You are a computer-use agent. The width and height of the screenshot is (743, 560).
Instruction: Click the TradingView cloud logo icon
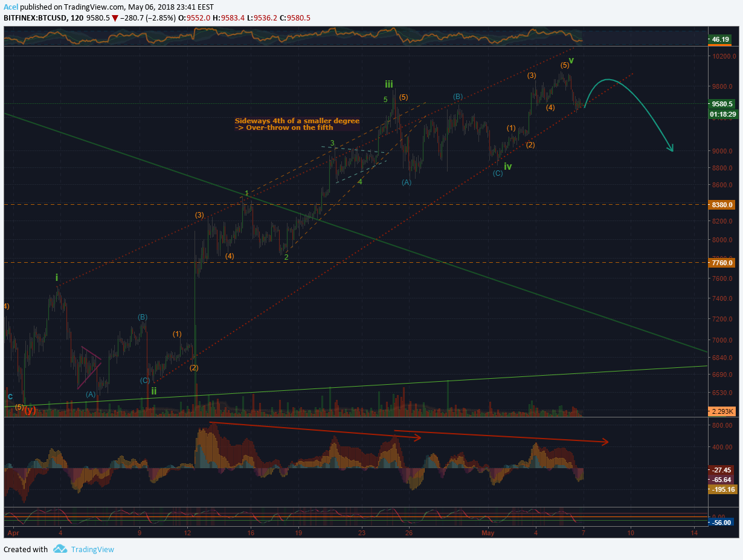coord(60,549)
